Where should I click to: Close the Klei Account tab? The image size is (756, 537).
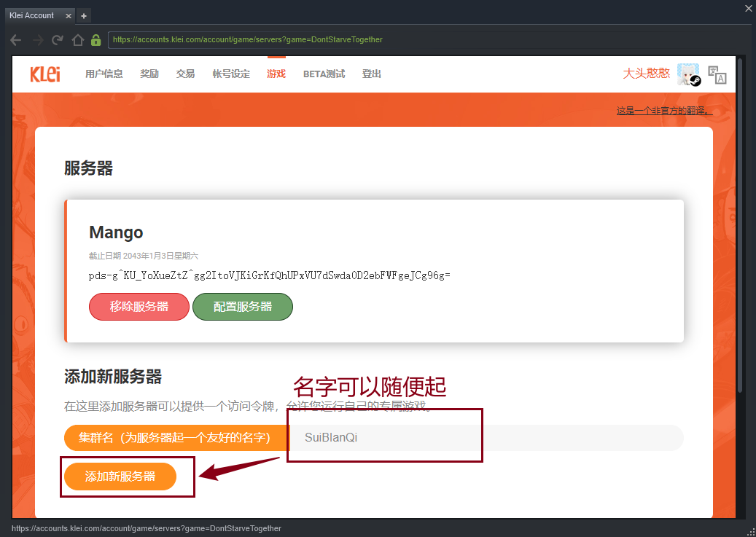tap(69, 16)
